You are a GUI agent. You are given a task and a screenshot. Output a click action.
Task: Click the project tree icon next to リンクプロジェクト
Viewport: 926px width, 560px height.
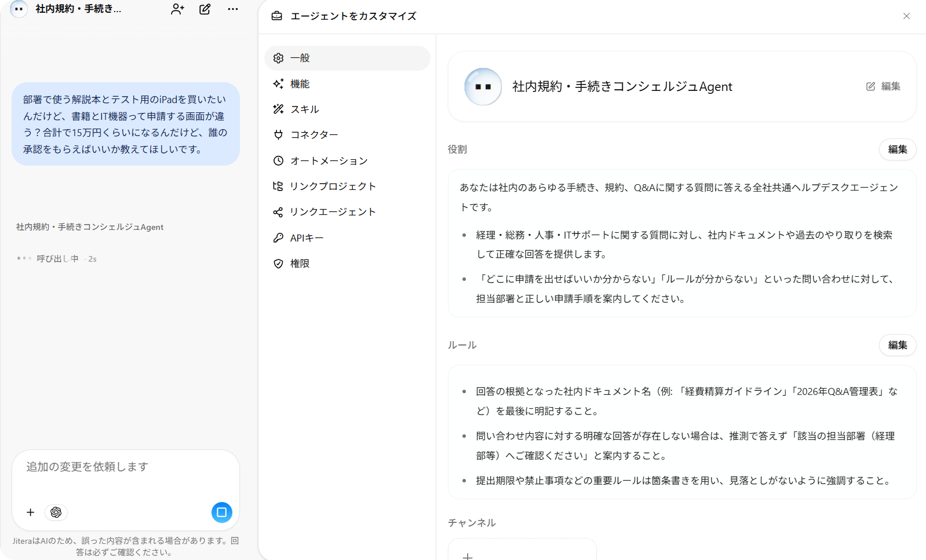(278, 186)
